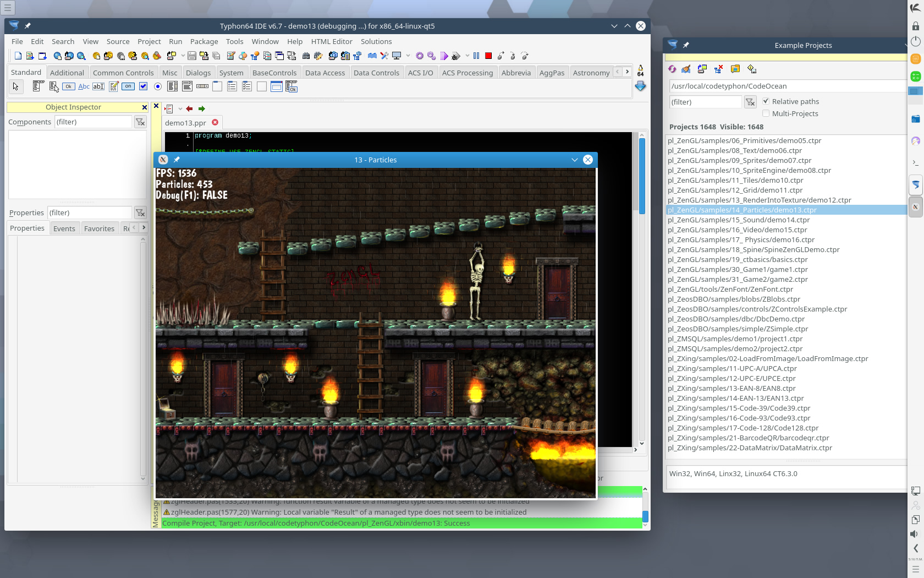The width and height of the screenshot is (924, 578).
Task: Click the wrench and screwdriver options icon
Action: point(384,56)
